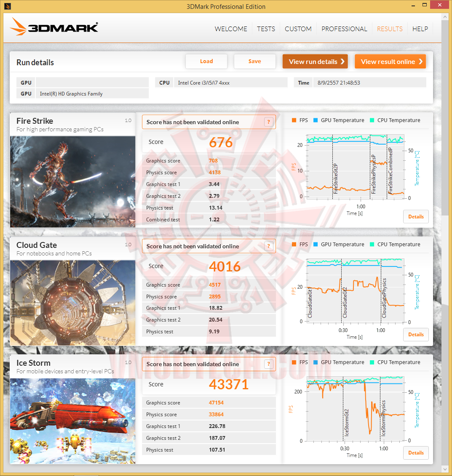The height and width of the screenshot is (476, 452).
Task: Click Fire Strike graphics score 708
Action: 213,161
